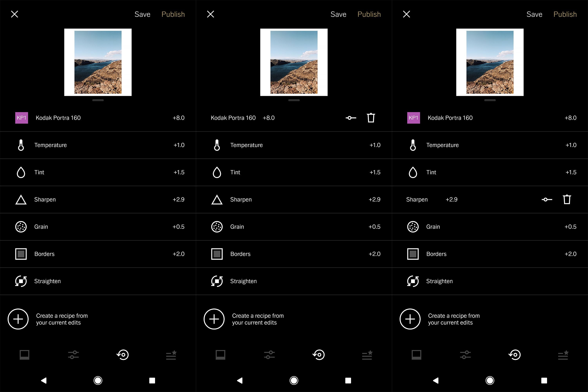This screenshot has height=392, width=588.
Task: Adjust Kodak Portra 160 via slider icon
Action: coord(351,118)
